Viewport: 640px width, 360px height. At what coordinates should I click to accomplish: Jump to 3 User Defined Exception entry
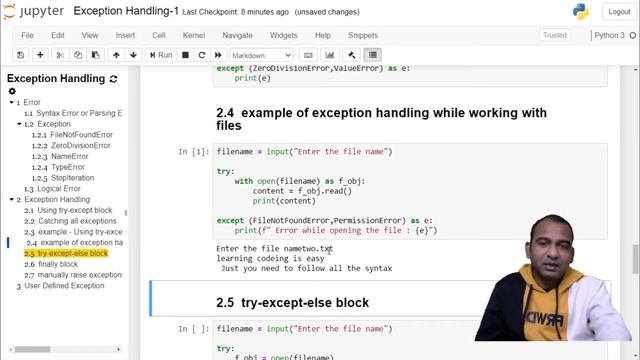60,286
